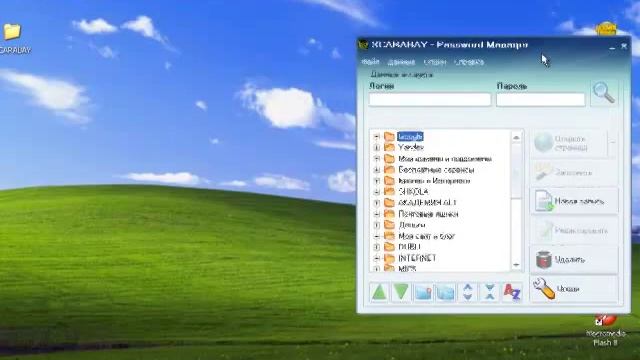Click folder icon of the Деньги row

[x=389, y=225]
